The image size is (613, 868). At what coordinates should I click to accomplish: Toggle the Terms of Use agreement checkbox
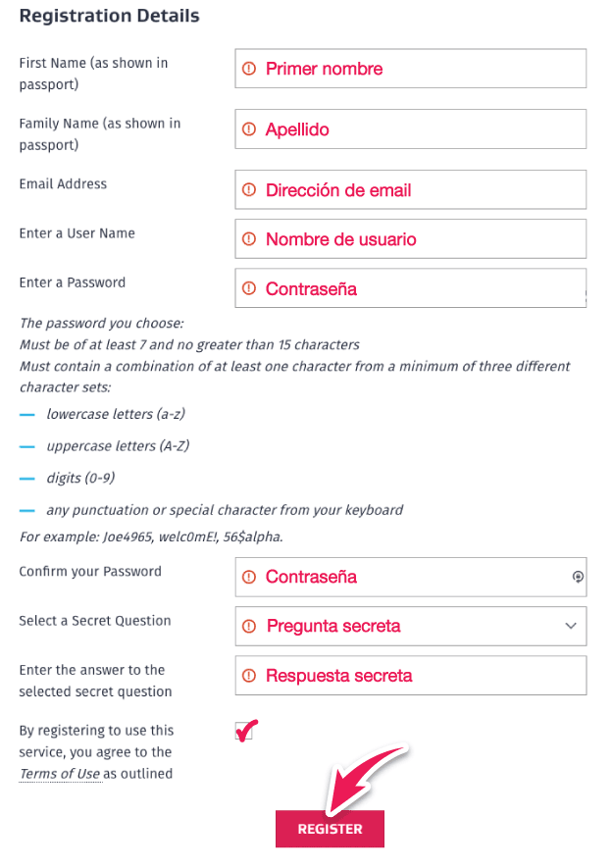[243, 732]
